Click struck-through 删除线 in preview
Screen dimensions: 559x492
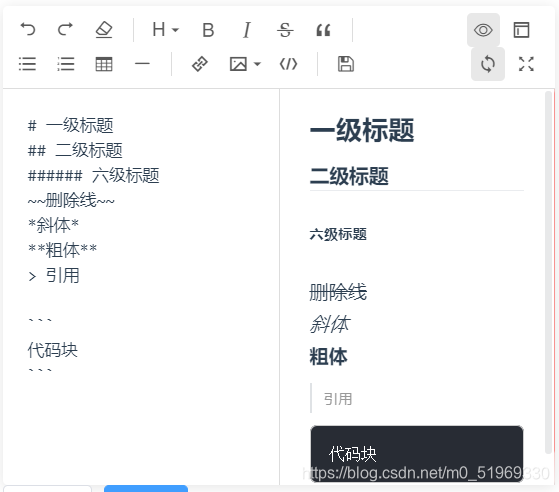point(338,292)
